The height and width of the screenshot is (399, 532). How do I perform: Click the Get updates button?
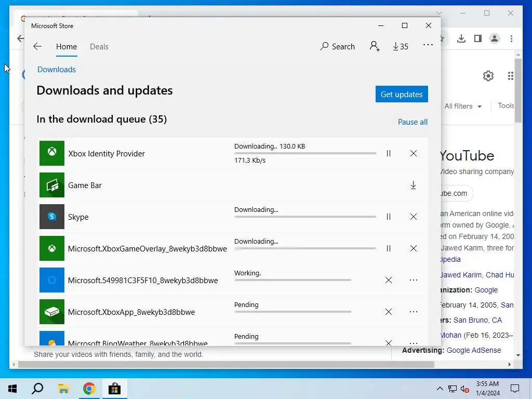(402, 94)
